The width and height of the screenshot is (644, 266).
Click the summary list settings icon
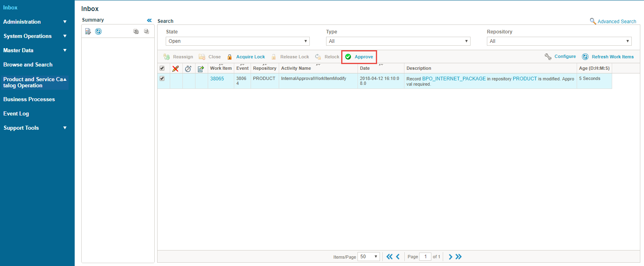(88, 31)
